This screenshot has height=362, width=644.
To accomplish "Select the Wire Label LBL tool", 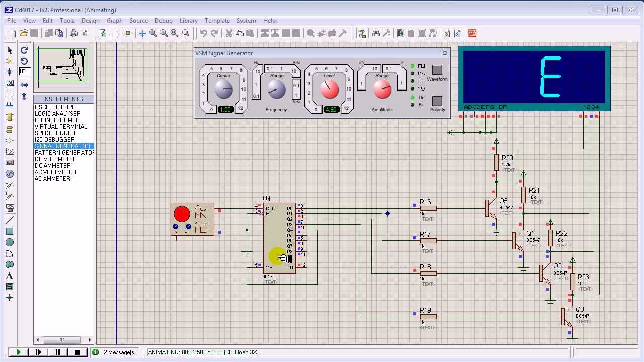I will pyautogui.click(x=10, y=83).
